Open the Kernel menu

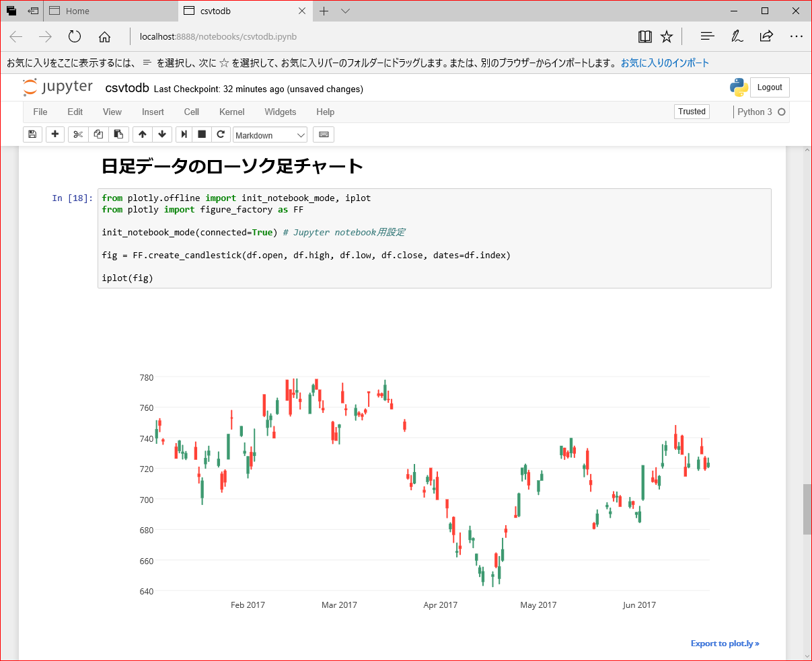232,112
